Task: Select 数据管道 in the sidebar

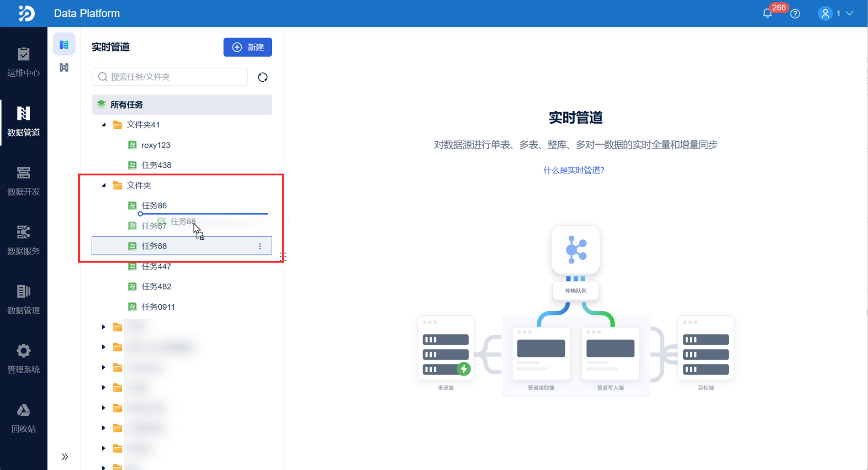Action: pyautogui.click(x=24, y=121)
